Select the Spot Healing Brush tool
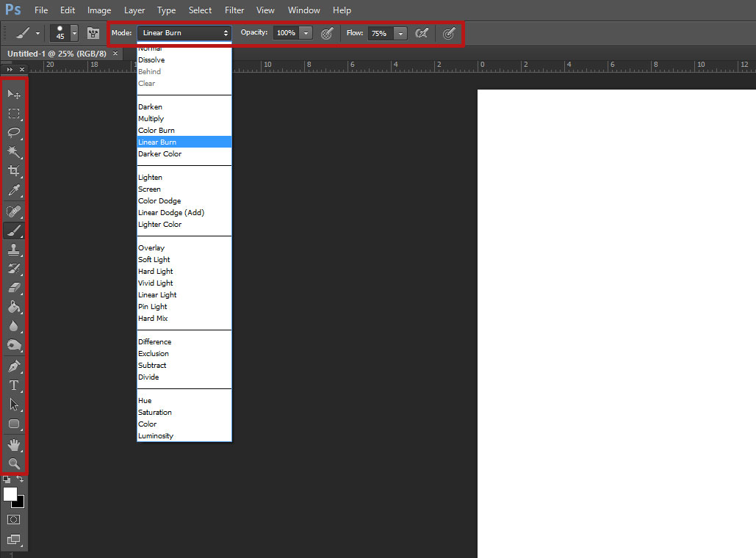The height and width of the screenshot is (558, 756). pos(14,211)
